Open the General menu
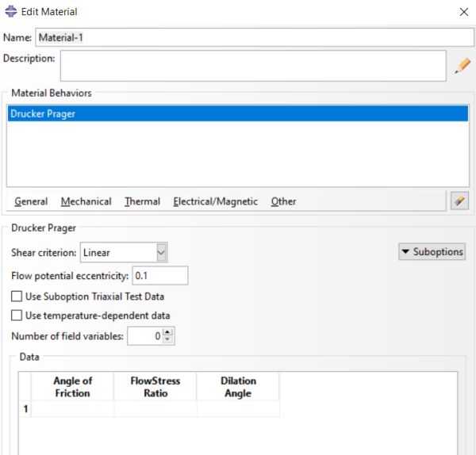476x455 pixels. click(x=31, y=201)
